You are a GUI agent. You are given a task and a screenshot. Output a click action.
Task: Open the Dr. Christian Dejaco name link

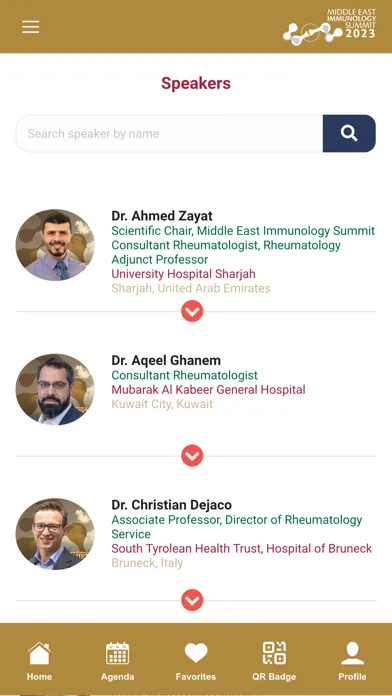pos(171,505)
